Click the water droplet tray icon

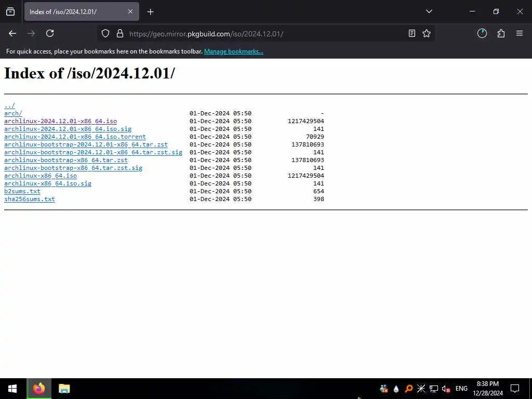pos(396,389)
